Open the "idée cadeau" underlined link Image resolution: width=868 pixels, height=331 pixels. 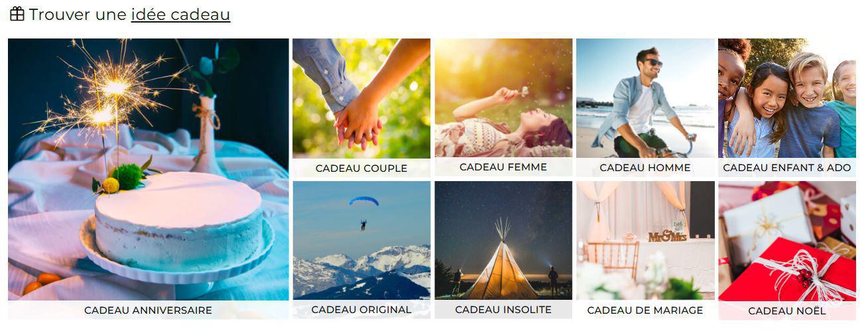[x=180, y=14]
